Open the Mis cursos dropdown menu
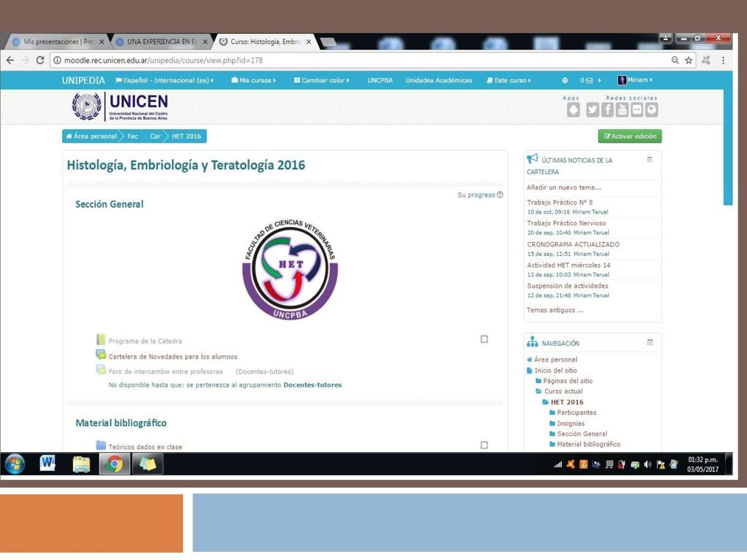This screenshot has height=560, width=747. point(253,80)
